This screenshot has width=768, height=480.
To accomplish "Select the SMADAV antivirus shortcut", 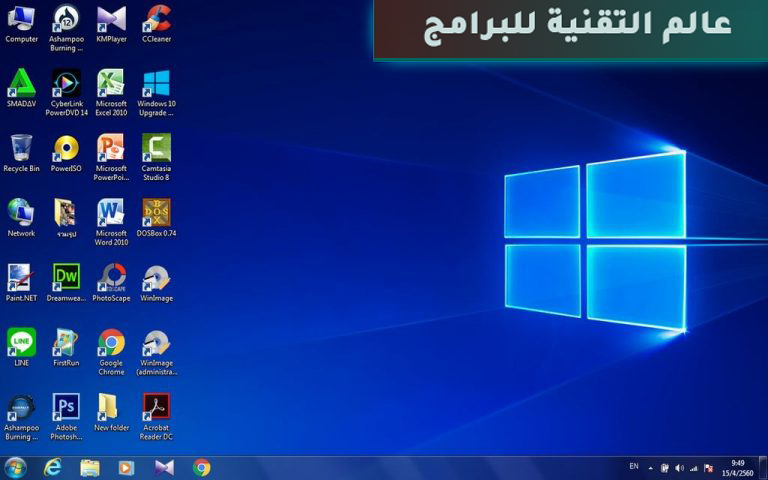I will point(21,88).
